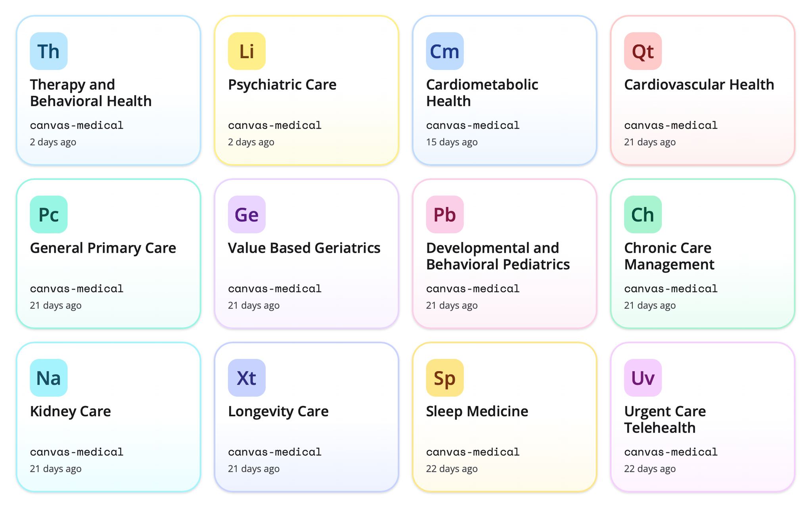The image size is (812, 509).
Task: Click the blue Th icon badge
Action: click(x=49, y=51)
